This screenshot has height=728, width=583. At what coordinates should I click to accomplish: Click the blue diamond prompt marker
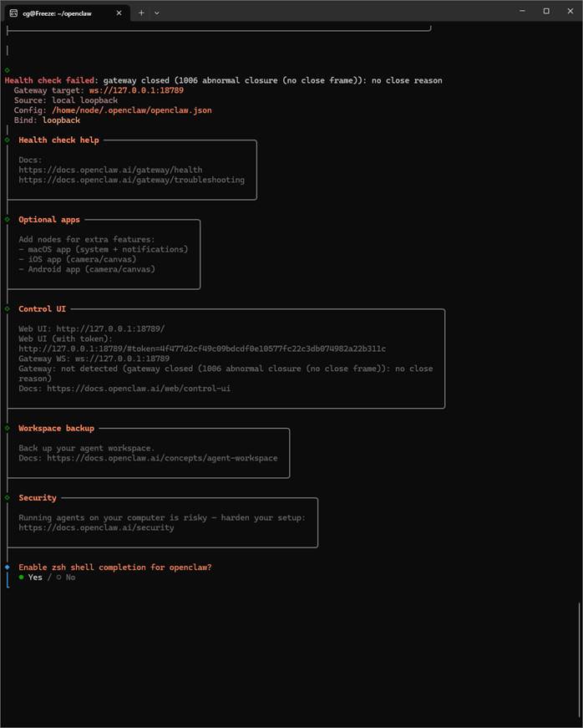click(x=7, y=568)
